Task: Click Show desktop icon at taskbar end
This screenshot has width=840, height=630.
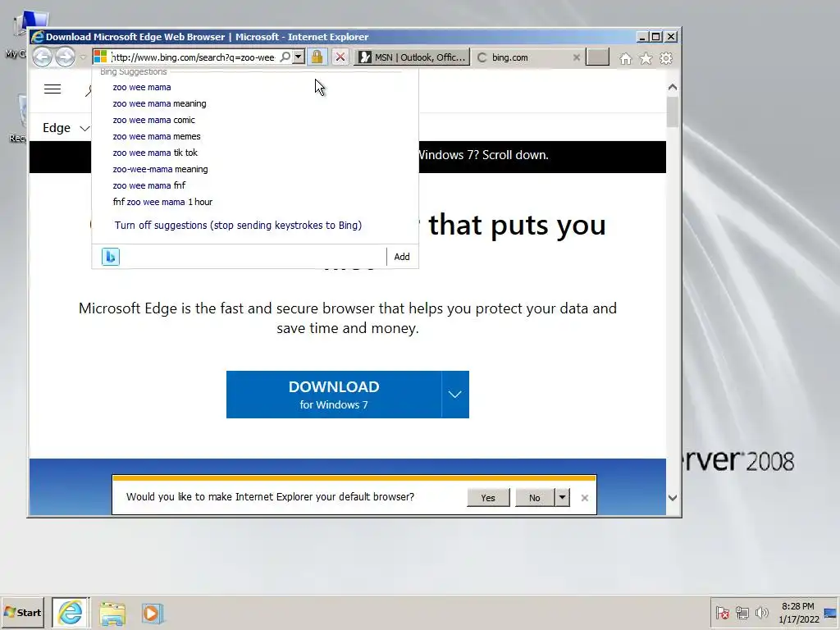Action: [x=831, y=612]
